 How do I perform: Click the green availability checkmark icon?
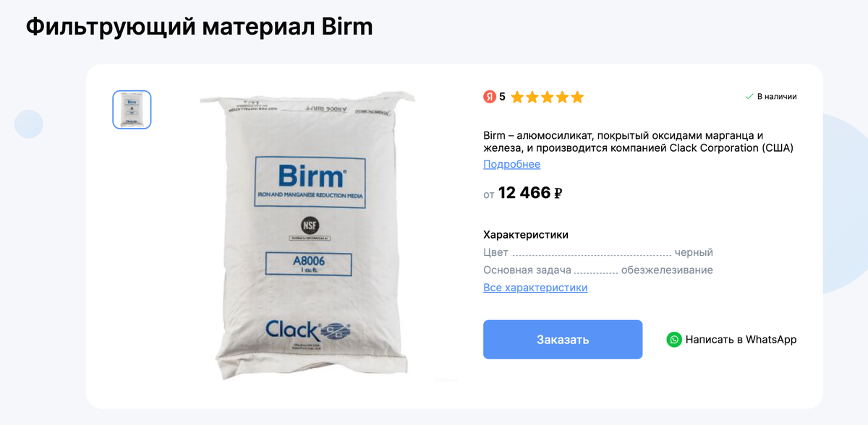click(749, 97)
